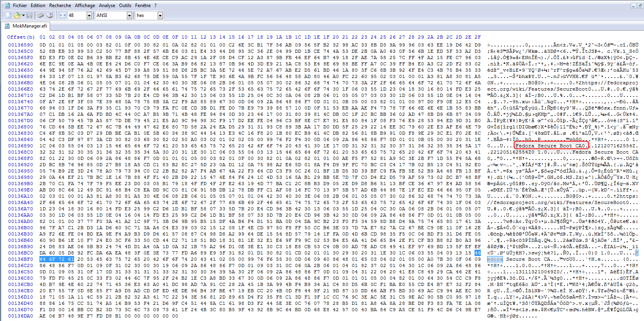Click the Open file folder icon
The height and width of the screenshot is (321, 644).
(17, 15)
